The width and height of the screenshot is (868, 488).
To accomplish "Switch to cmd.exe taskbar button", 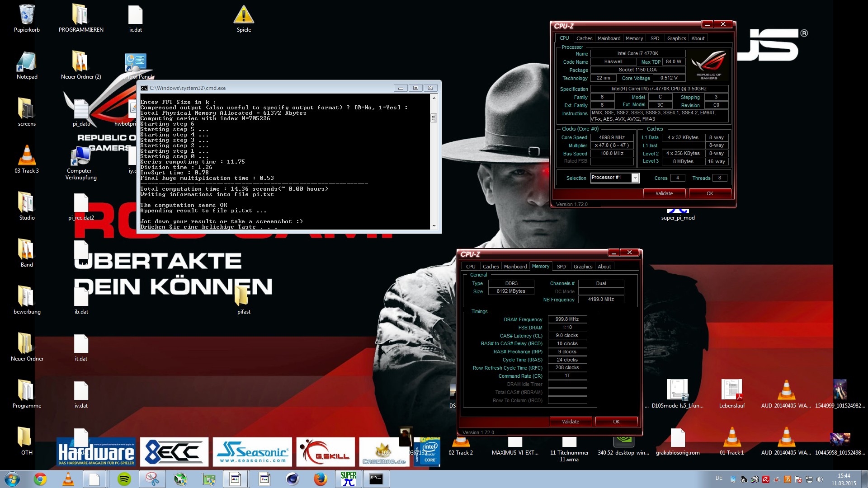I will pyautogui.click(x=377, y=479).
